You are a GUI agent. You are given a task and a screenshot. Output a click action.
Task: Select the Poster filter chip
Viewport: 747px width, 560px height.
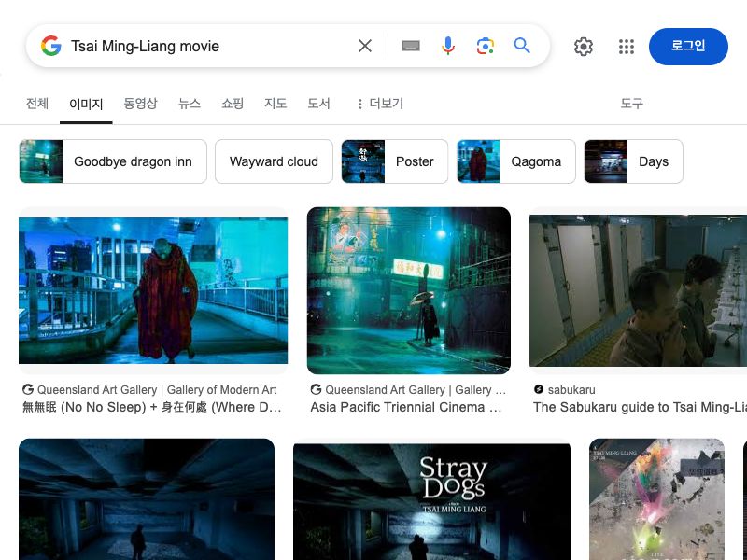394,161
